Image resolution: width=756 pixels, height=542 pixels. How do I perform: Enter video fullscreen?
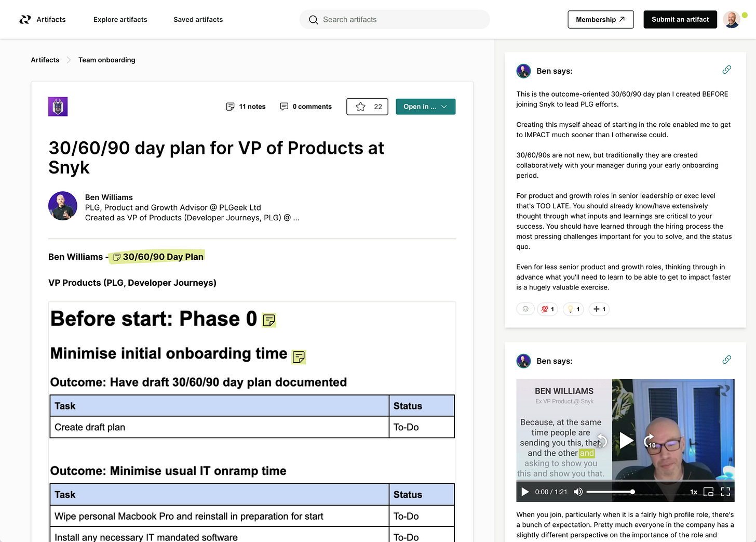(725, 492)
